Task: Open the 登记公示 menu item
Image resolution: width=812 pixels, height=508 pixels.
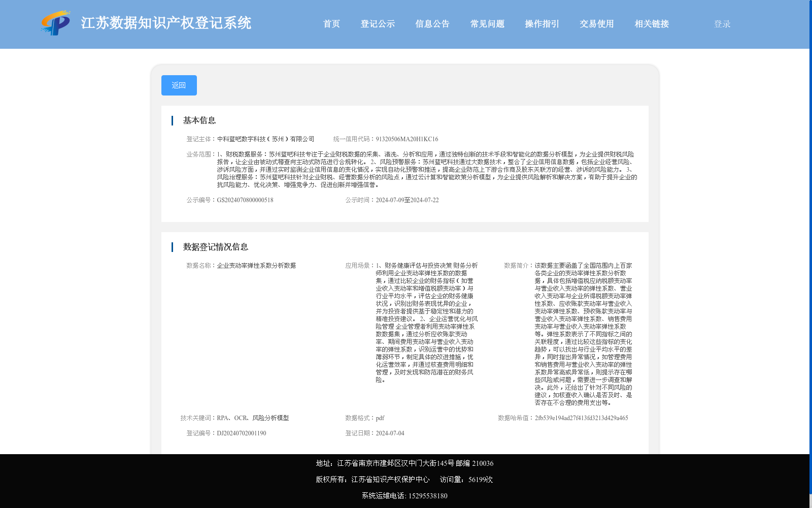Action: click(x=378, y=24)
